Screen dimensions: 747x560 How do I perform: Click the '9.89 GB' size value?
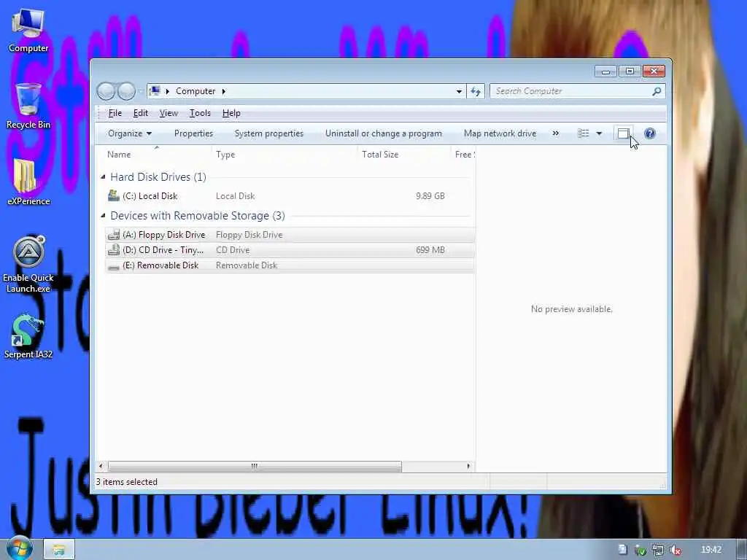[x=430, y=195]
